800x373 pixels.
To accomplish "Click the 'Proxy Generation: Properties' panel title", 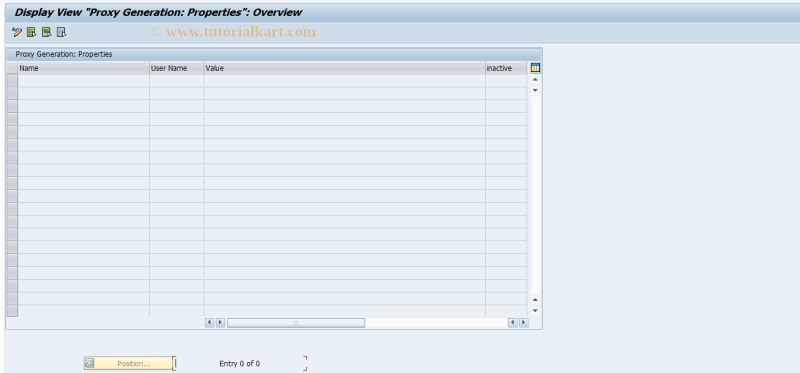I will click(x=64, y=54).
